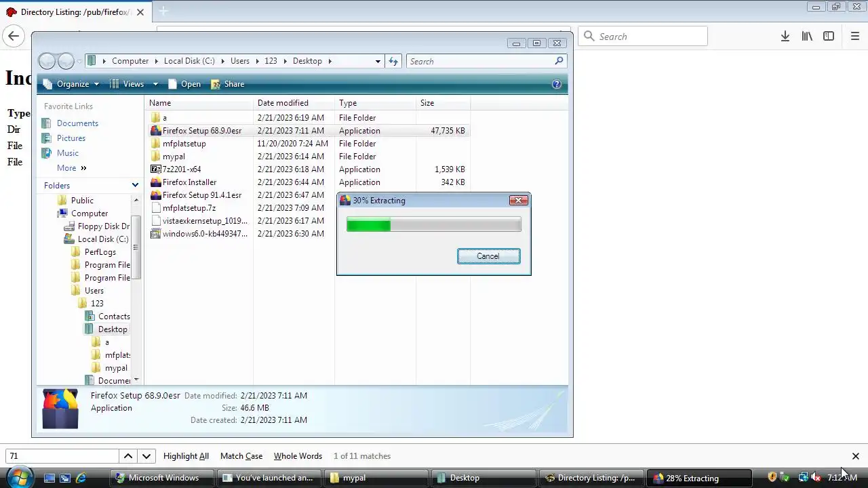Select Program File folder, first one, in tree
This screenshot has height=488, width=868.
(x=107, y=265)
